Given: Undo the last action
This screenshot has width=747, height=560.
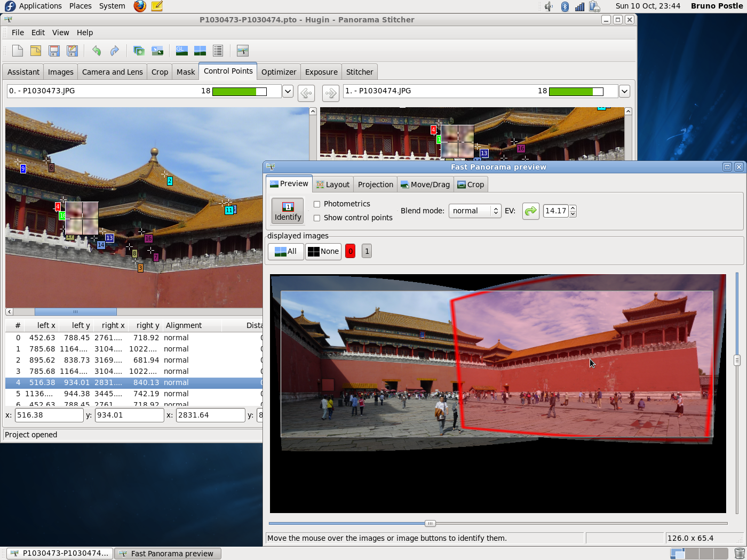Looking at the screenshot, I should point(96,50).
